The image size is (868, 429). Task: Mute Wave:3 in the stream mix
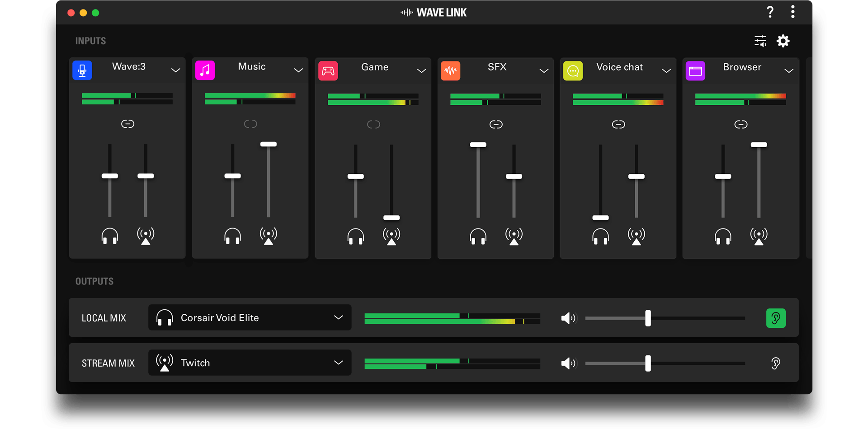click(146, 236)
